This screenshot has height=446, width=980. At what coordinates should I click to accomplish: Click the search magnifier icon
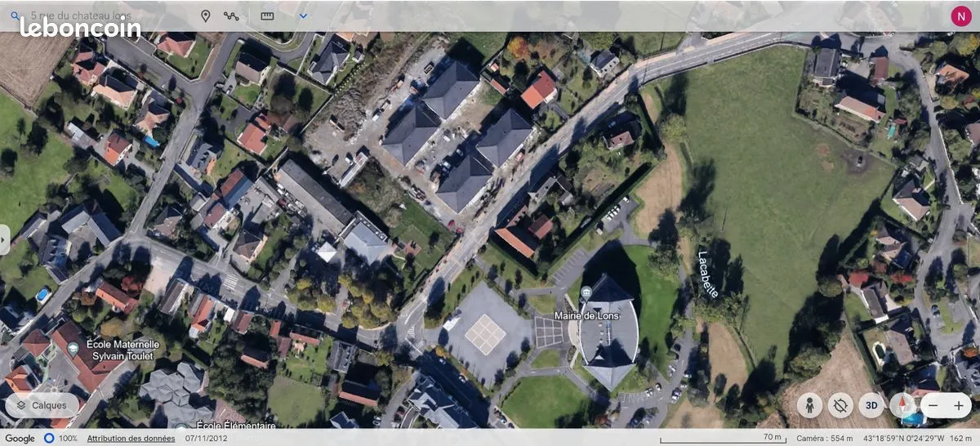point(15,16)
